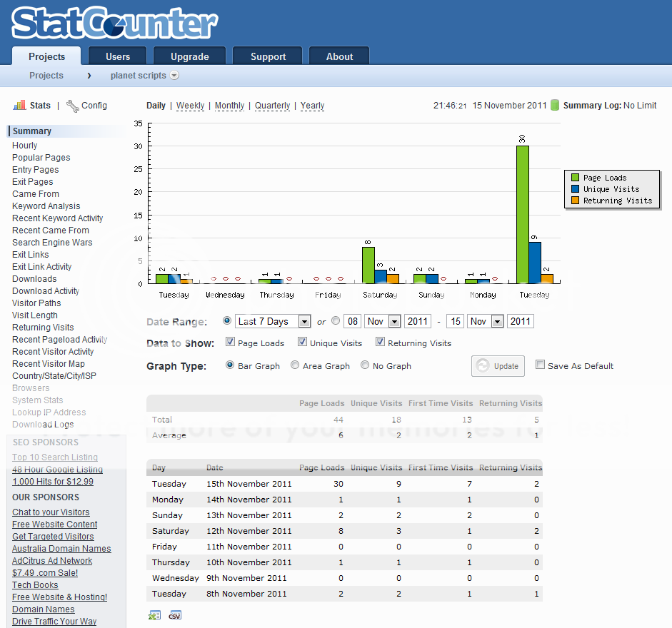Screen dimensions: 672x628
Task: Click the Returning Visits orange legend swatch
Action: [x=575, y=201]
